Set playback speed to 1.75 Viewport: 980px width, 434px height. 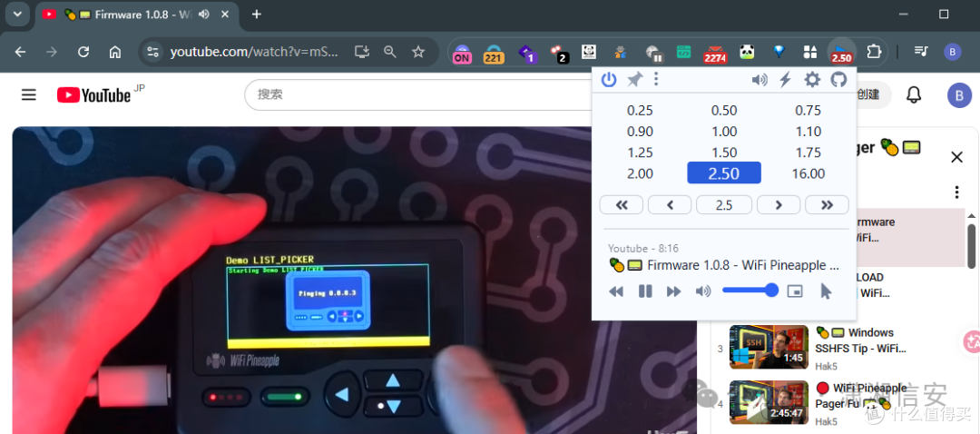click(808, 153)
